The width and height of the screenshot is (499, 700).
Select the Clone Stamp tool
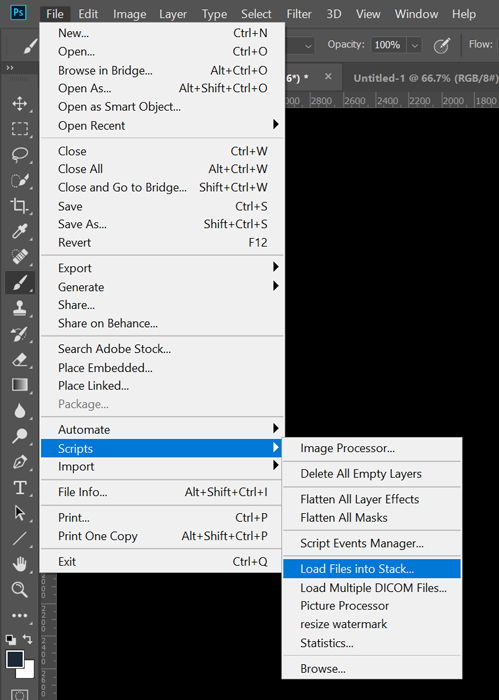click(x=19, y=308)
